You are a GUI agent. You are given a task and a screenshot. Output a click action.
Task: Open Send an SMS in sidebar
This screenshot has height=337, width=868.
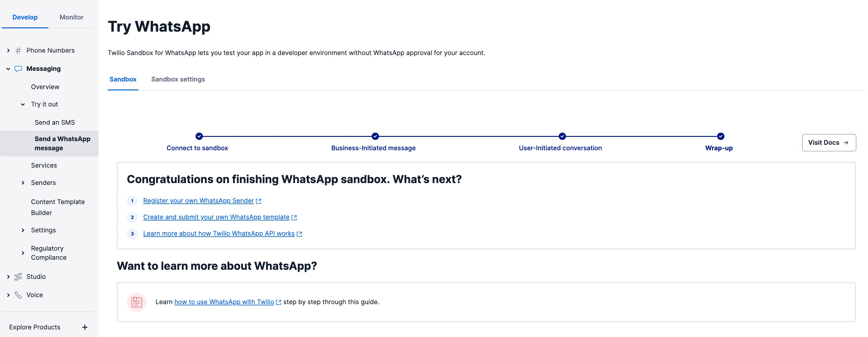pos(54,122)
